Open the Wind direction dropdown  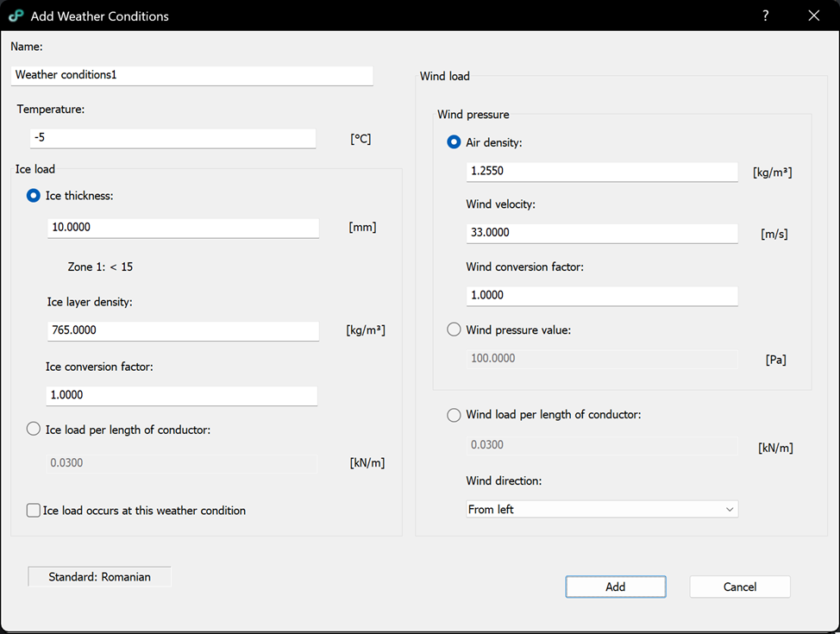click(x=602, y=510)
